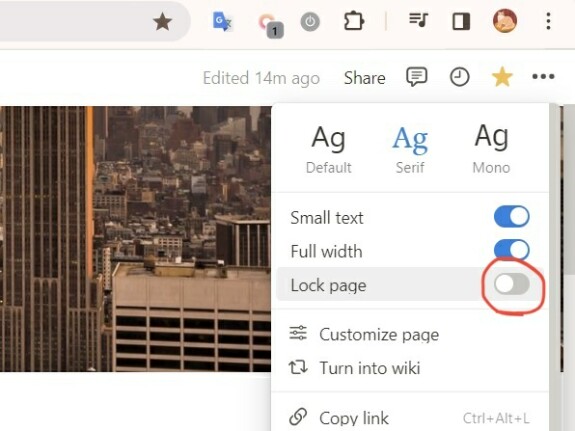
Task: Open the Chrome extensions puzzle icon
Action: coord(354,21)
